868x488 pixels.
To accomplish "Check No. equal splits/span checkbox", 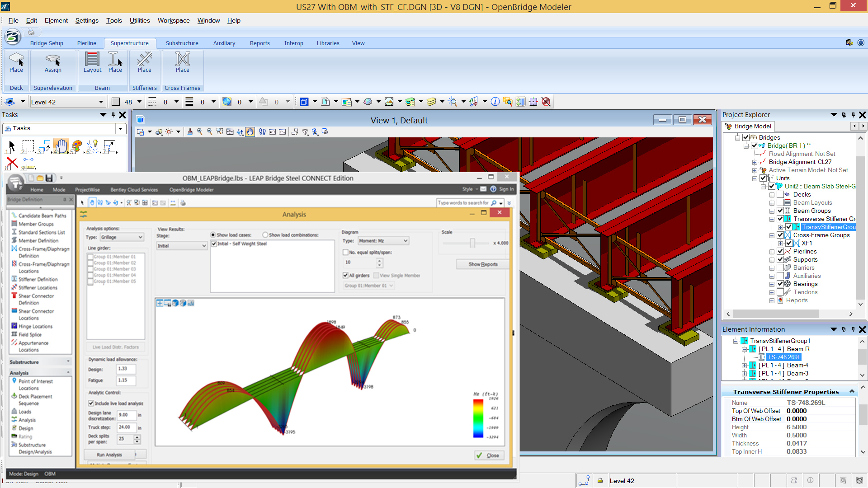I will click(x=345, y=252).
